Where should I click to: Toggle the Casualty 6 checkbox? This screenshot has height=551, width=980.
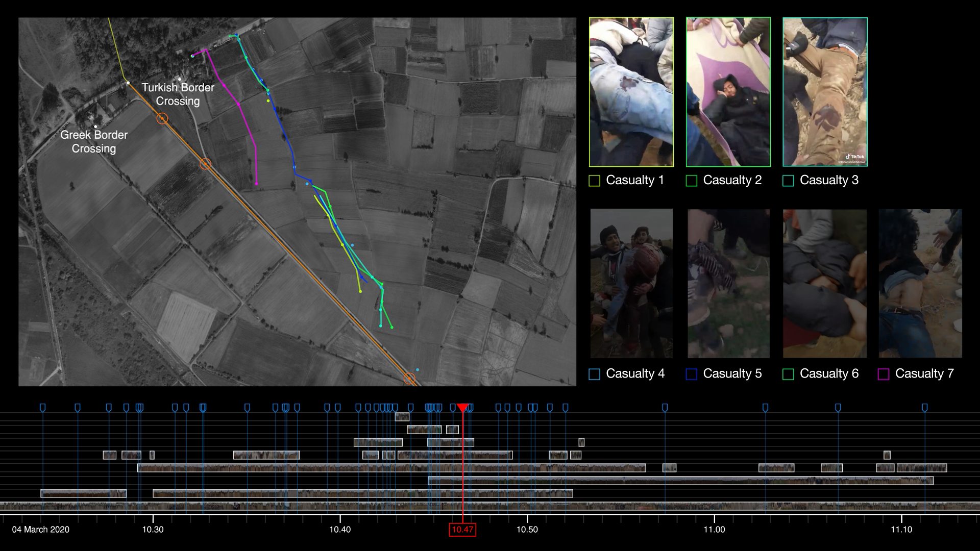pyautogui.click(x=788, y=374)
